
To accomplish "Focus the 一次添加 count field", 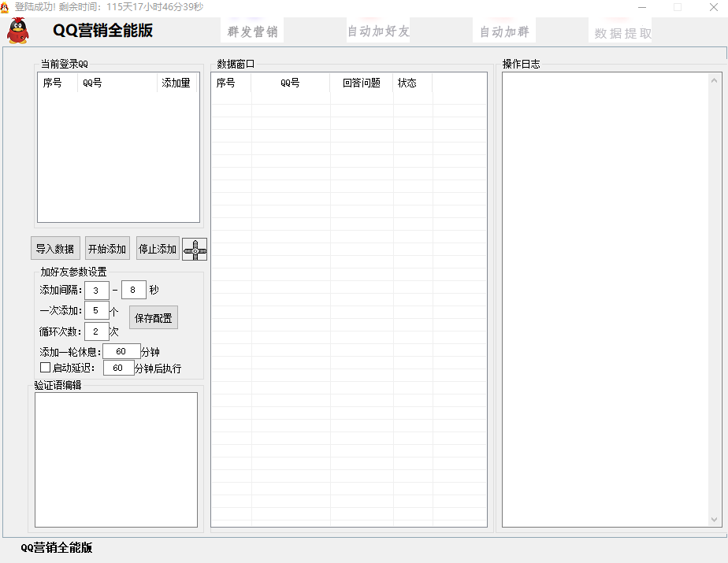I will [96, 310].
